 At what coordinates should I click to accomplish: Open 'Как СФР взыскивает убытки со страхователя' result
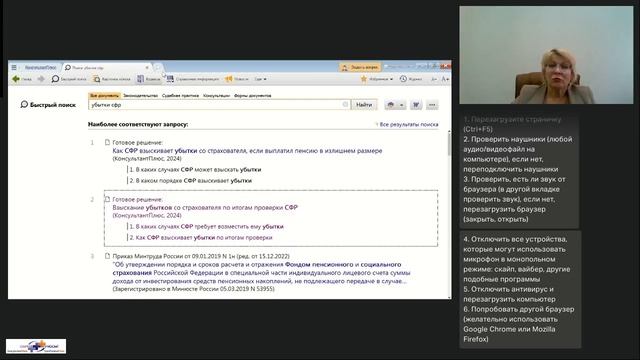[x=247, y=151]
